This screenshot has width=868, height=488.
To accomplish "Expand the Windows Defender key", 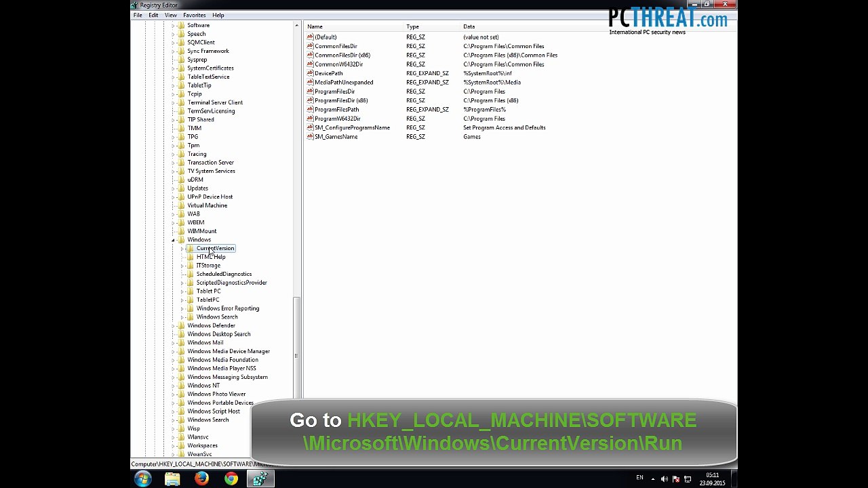I will coord(174,326).
